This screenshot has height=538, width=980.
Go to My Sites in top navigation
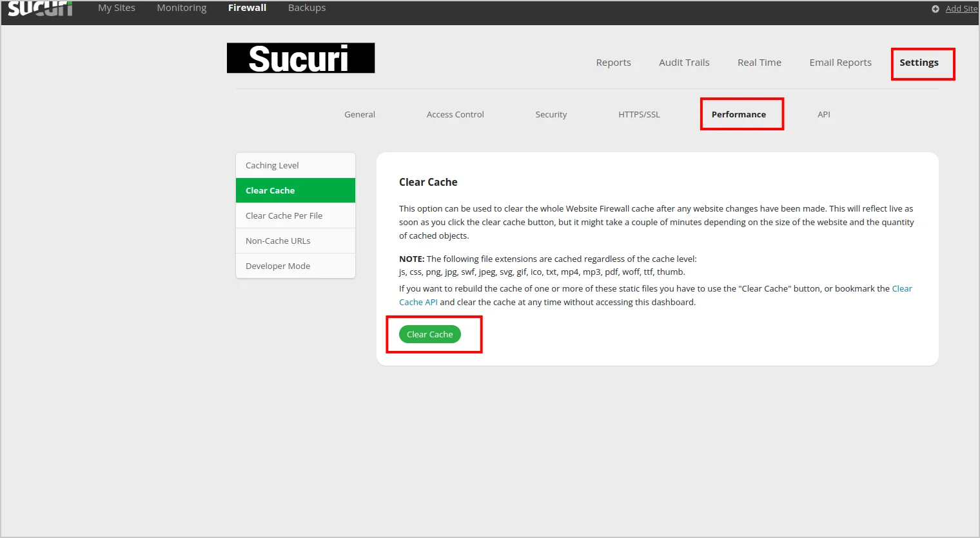(x=117, y=8)
